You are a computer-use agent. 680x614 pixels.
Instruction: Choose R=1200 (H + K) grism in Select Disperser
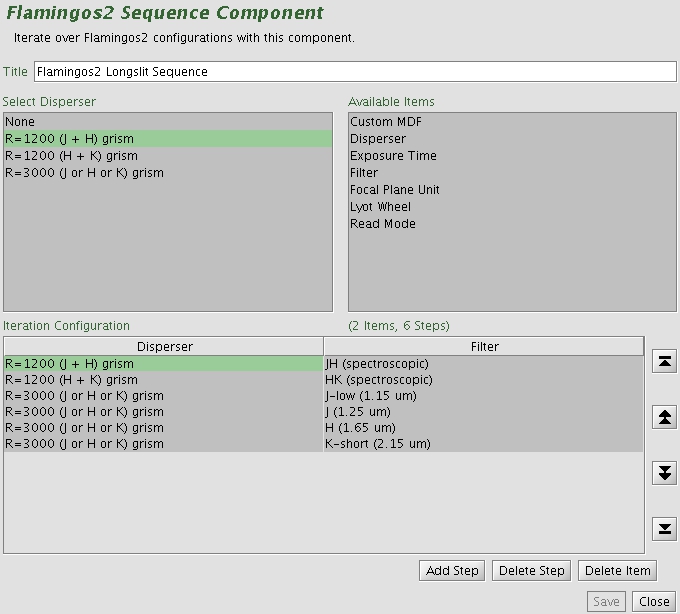(x=168, y=156)
